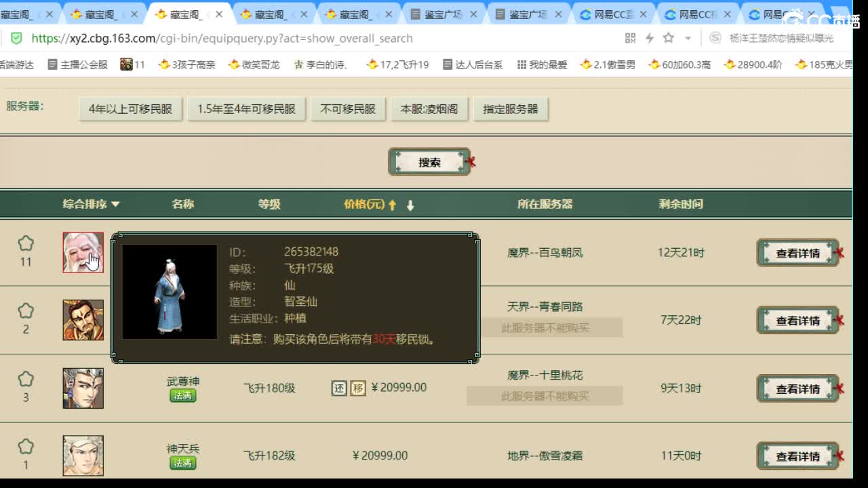This screenshot has width=868, height=488.
Task: Close the active 藏宝阁 tab
Action: click(x=218, y=14)
